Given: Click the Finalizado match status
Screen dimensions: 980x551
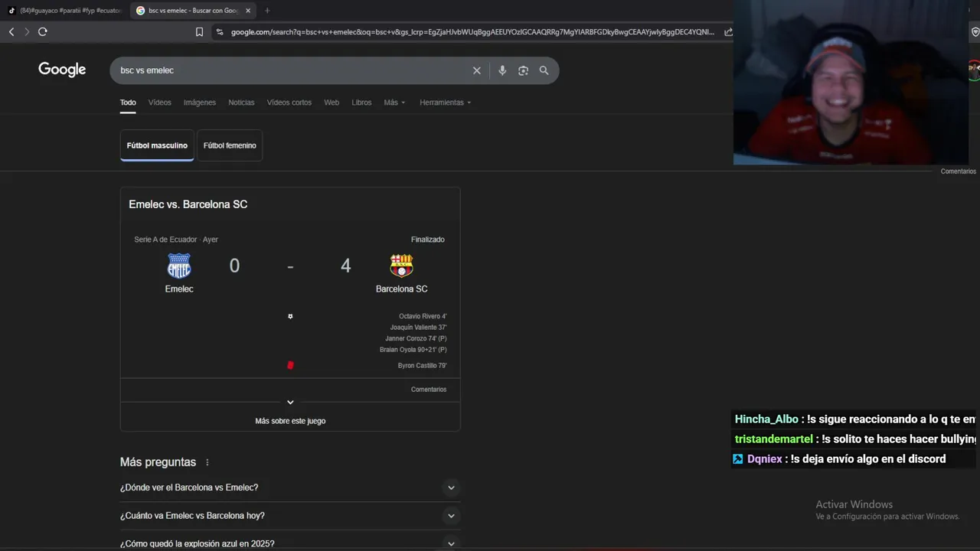Looking at the screenshot, I should point(427,240).
